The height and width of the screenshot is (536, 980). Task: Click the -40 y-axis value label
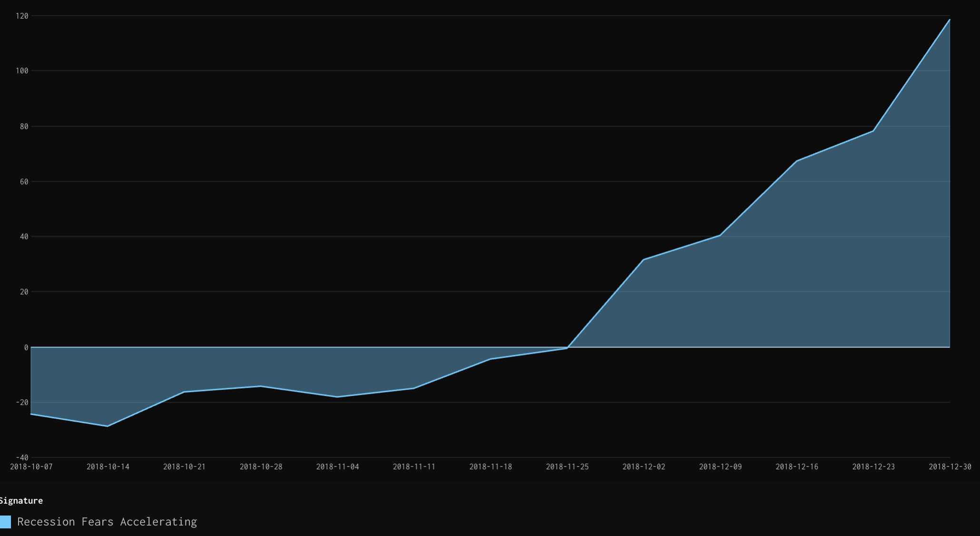22,457
